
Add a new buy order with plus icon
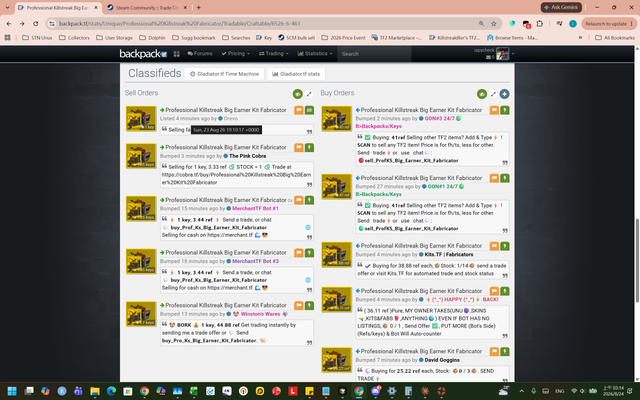tap(504, 94)
